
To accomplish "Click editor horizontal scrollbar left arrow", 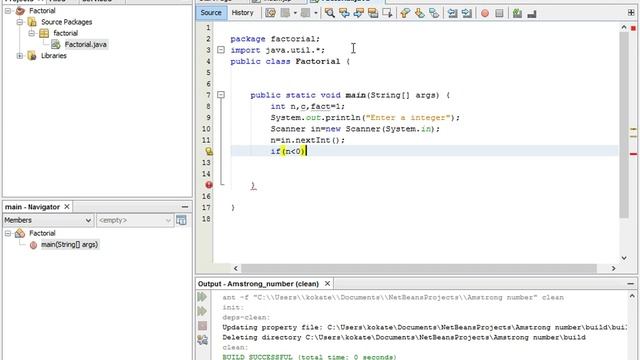I will click(x=236, y=268).
